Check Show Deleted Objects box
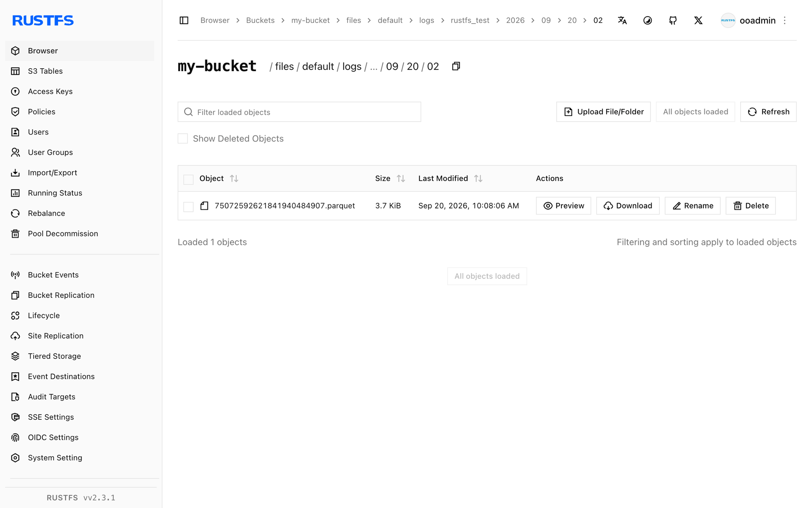Image resolution: width=812 pixels, height=508 pixels. [183, 139]
